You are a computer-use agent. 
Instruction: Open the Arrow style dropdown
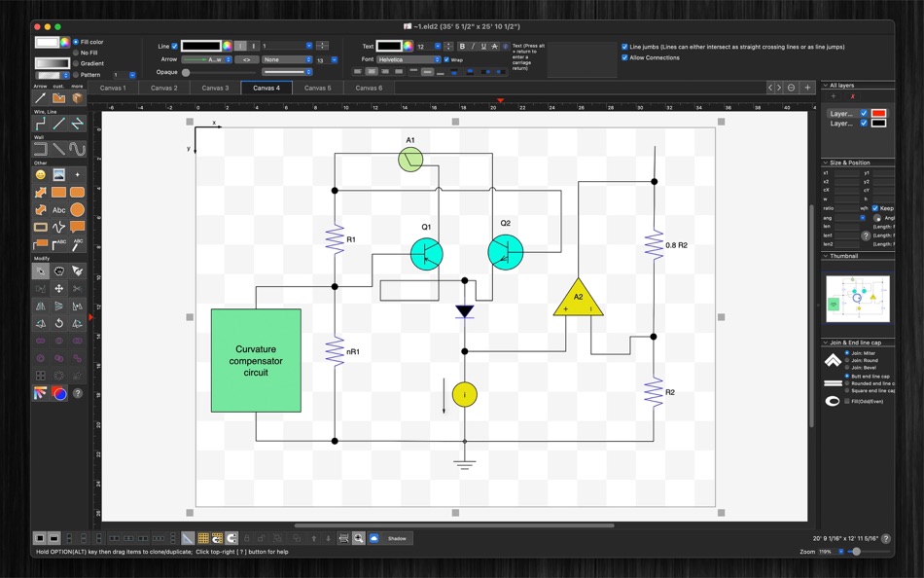coord(206,59)
